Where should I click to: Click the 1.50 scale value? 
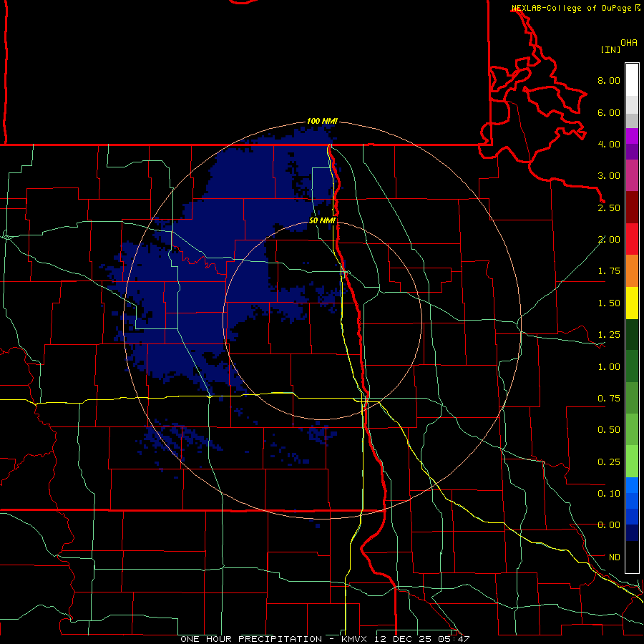(x=609, y=303)
